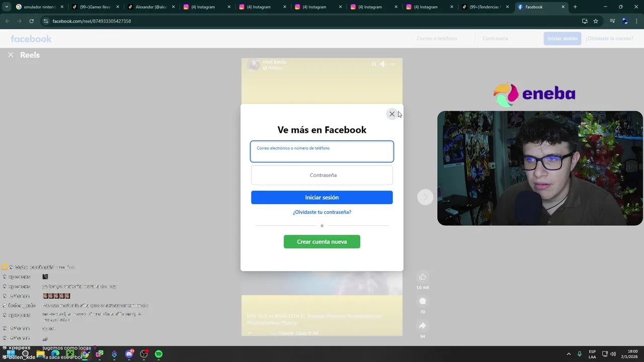Screen dimensions: 644x362
Task: Like the reel with the thumbs-up icon
Action: click(423, 277)
